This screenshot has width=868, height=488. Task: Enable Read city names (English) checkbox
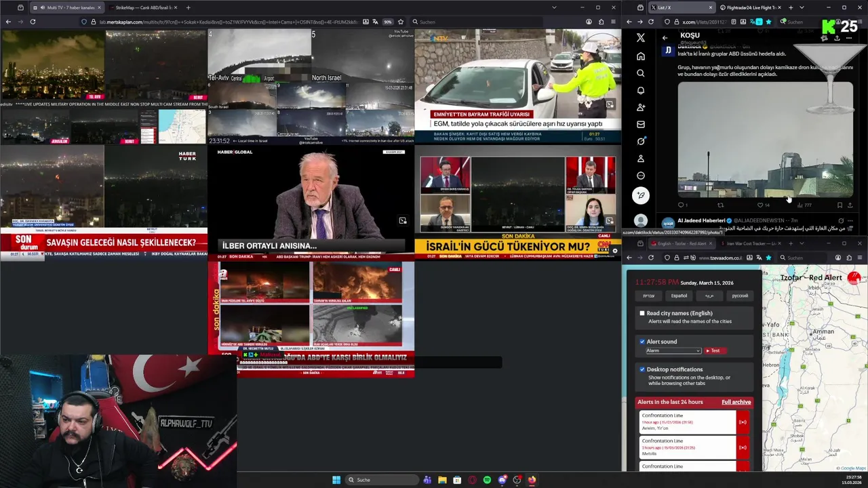(x=642, y=313)
